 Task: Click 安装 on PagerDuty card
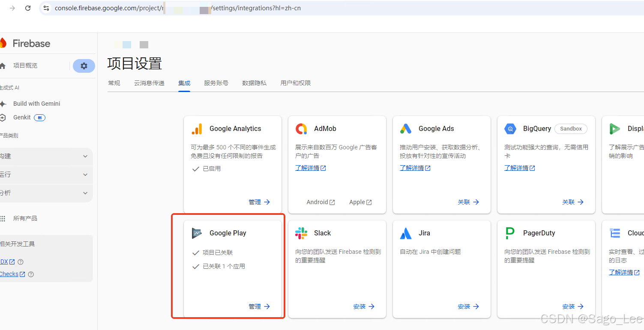click(573, 306)
